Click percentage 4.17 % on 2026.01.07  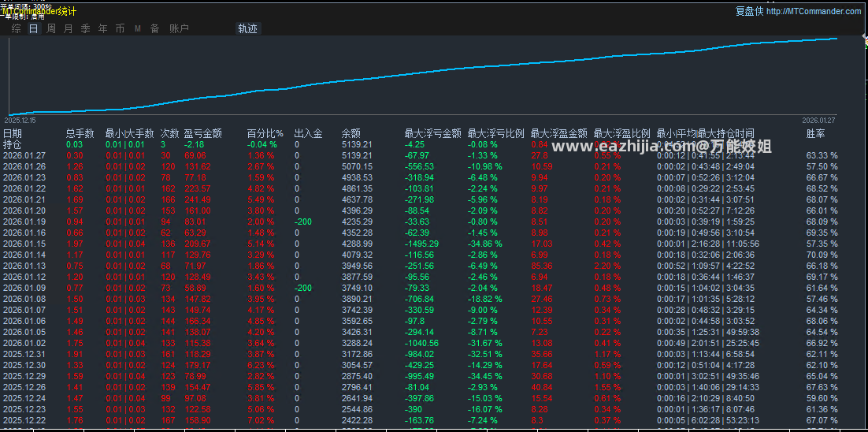261,311
